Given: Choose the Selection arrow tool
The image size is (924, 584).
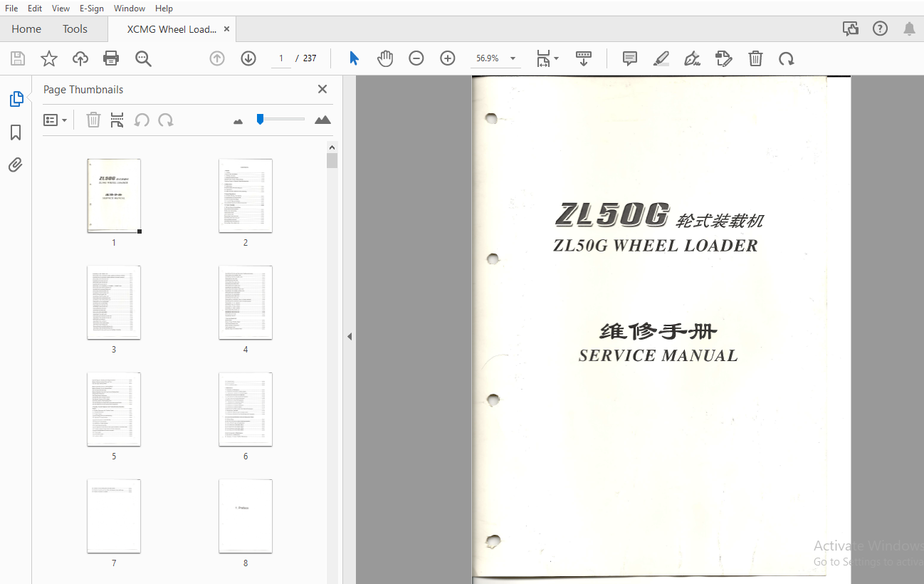Looking at the screenshot, I should pyautogui.click(x=354, y=58).
